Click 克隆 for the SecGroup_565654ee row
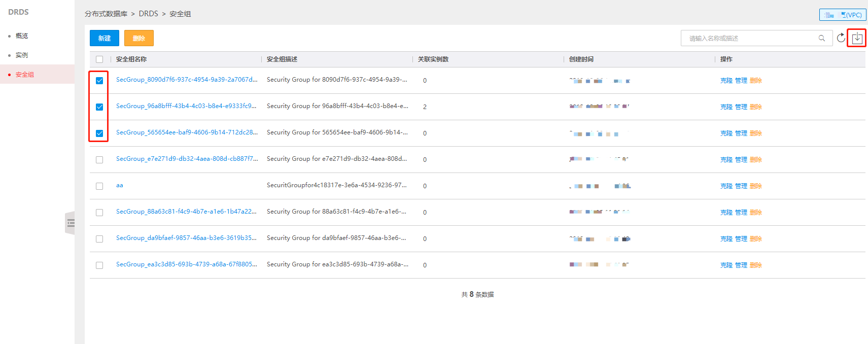 click(x=726, y=133)
